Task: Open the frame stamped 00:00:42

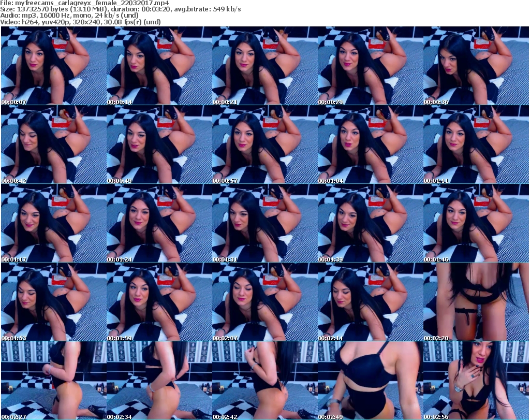Action: [x=53, y=144]
